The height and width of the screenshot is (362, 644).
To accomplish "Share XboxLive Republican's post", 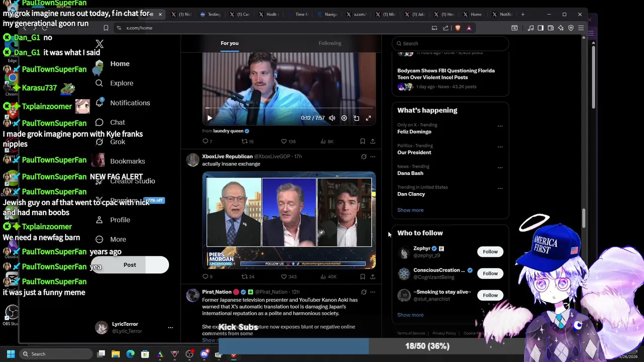I will 373,277.
